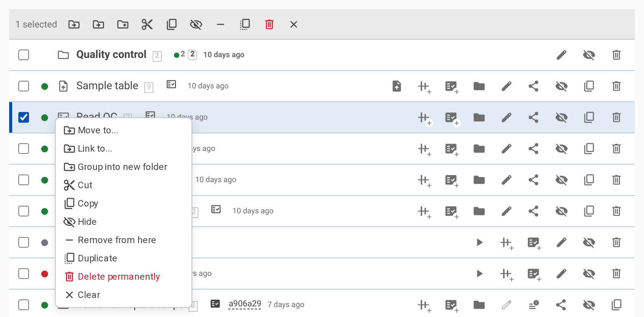Viewport: 644px width, 317px height.
Task: Click Clear in the context menu
Action: pos(124,295)
